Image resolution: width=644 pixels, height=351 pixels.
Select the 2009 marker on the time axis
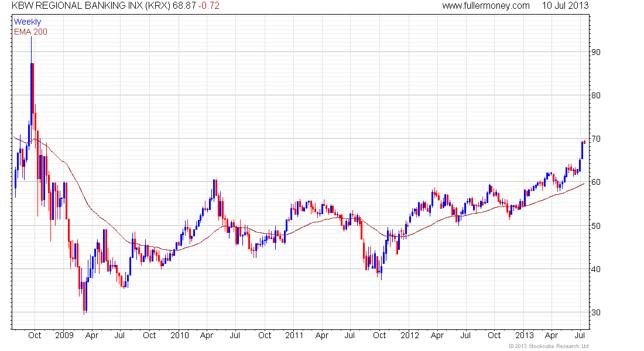coord(64,336)
